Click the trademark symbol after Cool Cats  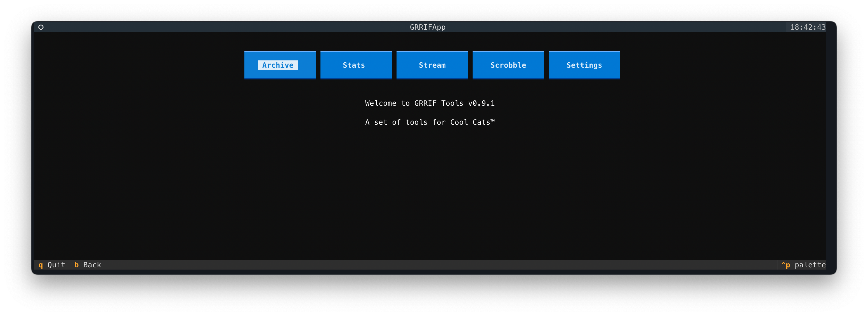pyautogui.click(x=493, y=120)
